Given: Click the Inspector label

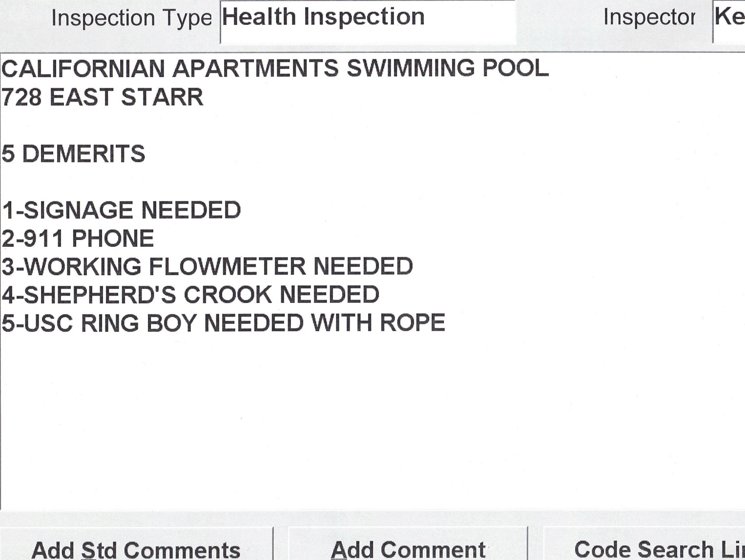Looking at the screenshot, I should pyautogui.click(x=649, y=18).
